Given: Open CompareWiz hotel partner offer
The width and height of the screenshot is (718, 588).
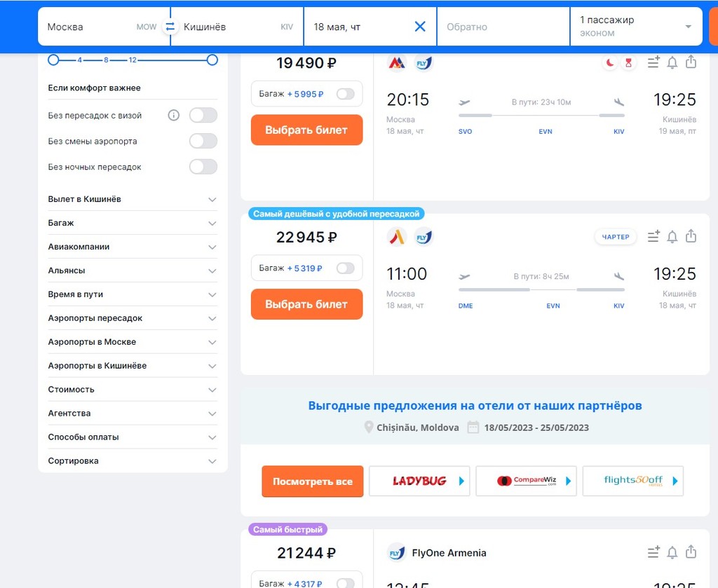Looking at the screenshot, I should coord(526,481).
